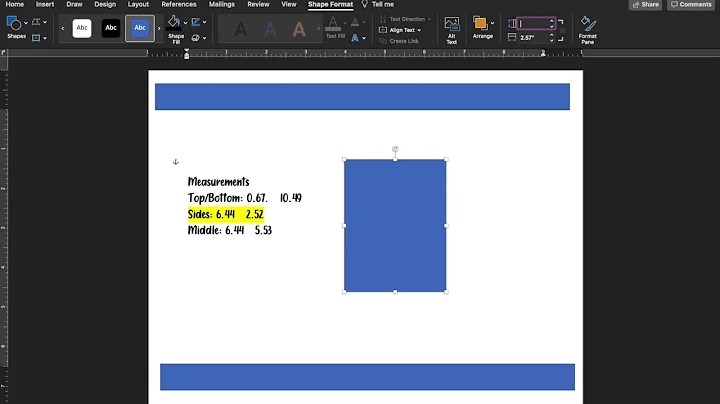Apply the black Abc shape style
The height and width of the screenshot is (404, 720).
tap(111, 28)
